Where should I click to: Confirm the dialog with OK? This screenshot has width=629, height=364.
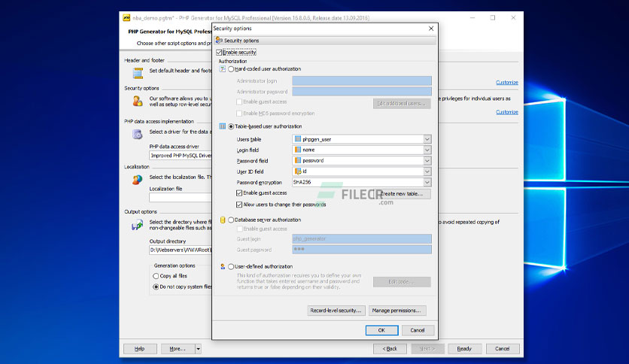coord(381,330)
